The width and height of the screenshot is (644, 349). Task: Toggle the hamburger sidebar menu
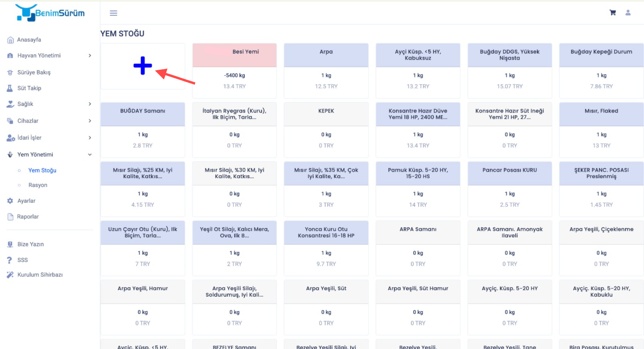(114, 13)
